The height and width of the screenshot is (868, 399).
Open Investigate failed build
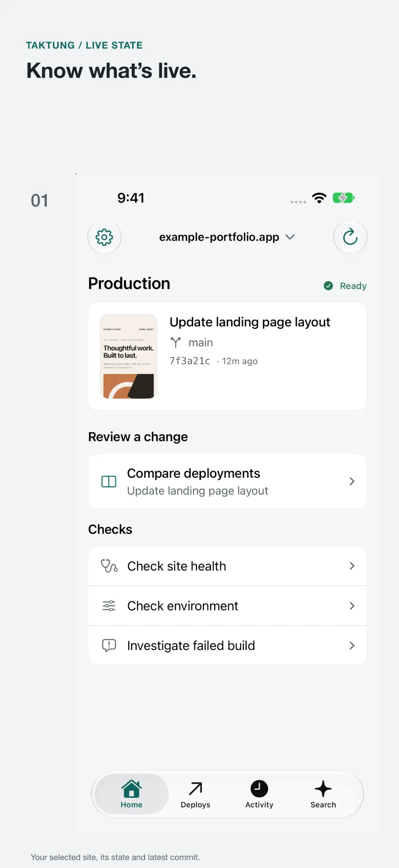tap(227, 646)
